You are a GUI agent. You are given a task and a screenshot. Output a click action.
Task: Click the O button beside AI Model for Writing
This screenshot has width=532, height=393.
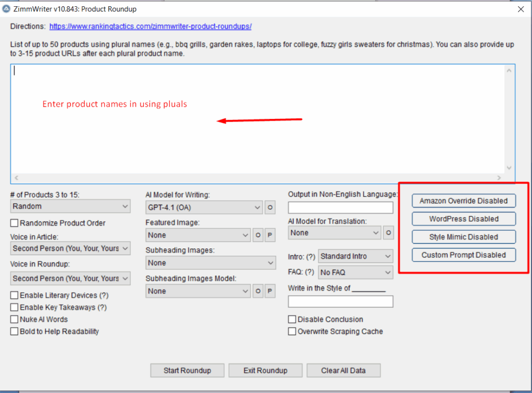click(x=270, y=208)
